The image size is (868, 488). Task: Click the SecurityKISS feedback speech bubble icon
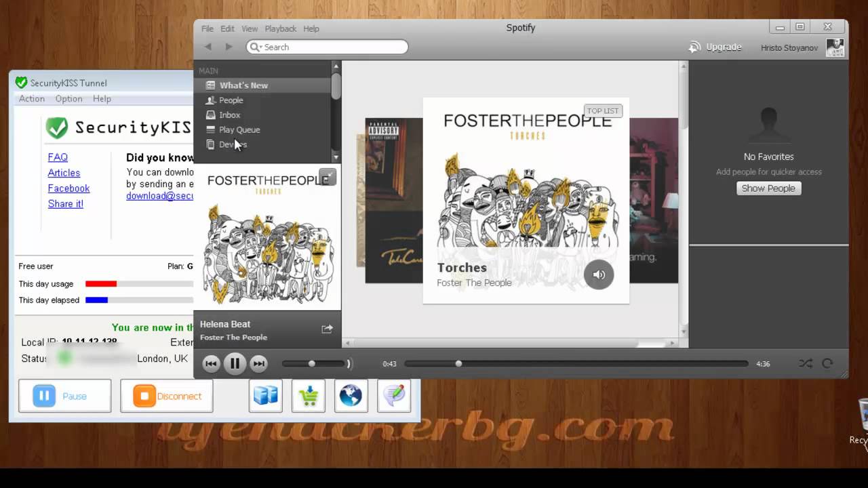click(394, 396)
